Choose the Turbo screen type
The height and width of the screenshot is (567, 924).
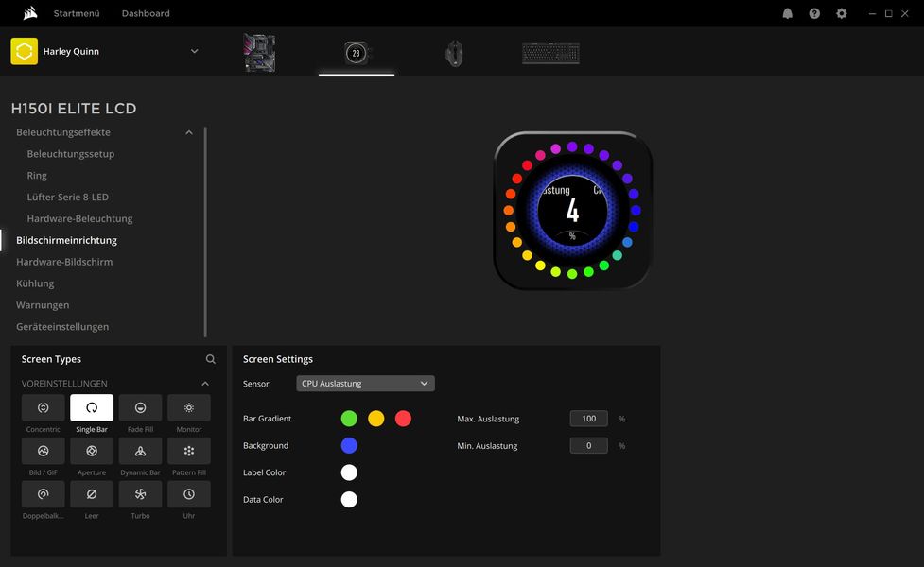pos(140,494)
